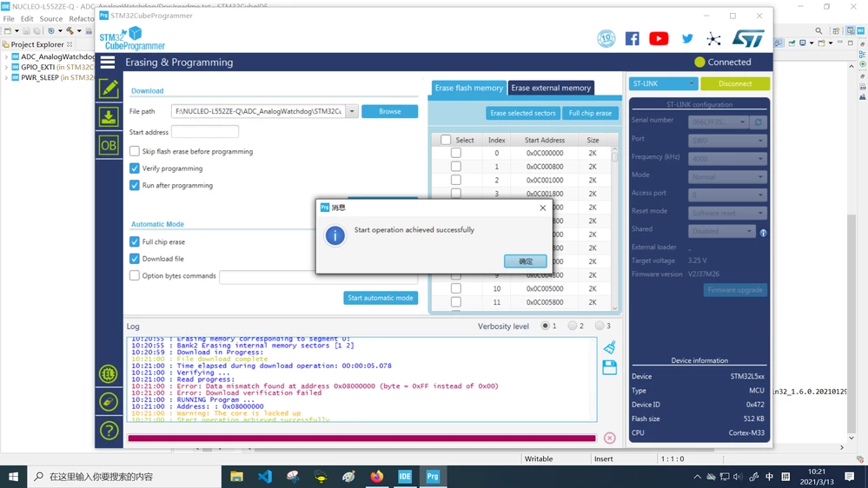Open the YouTube link icon
This screenshot has width=868, height=488.
(x=659, y=38)
